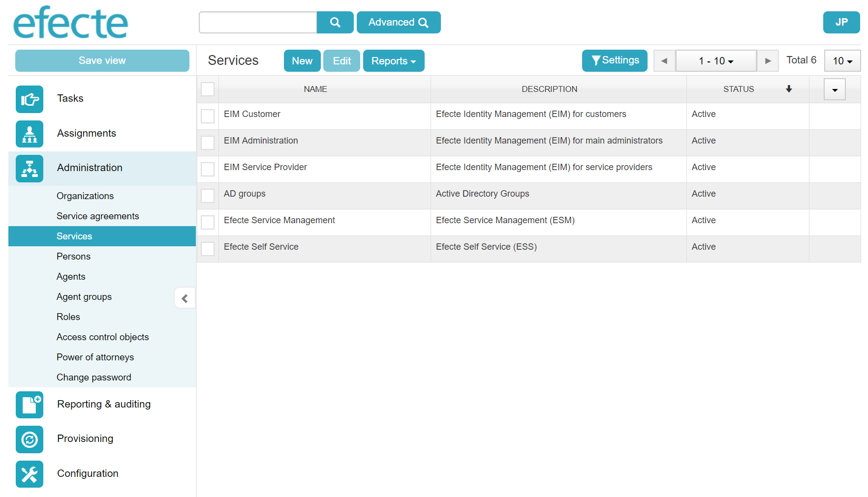Check the EIM Customer row checkbox
This screenshot has width=868, height=497.
click(x=208, y=116)
